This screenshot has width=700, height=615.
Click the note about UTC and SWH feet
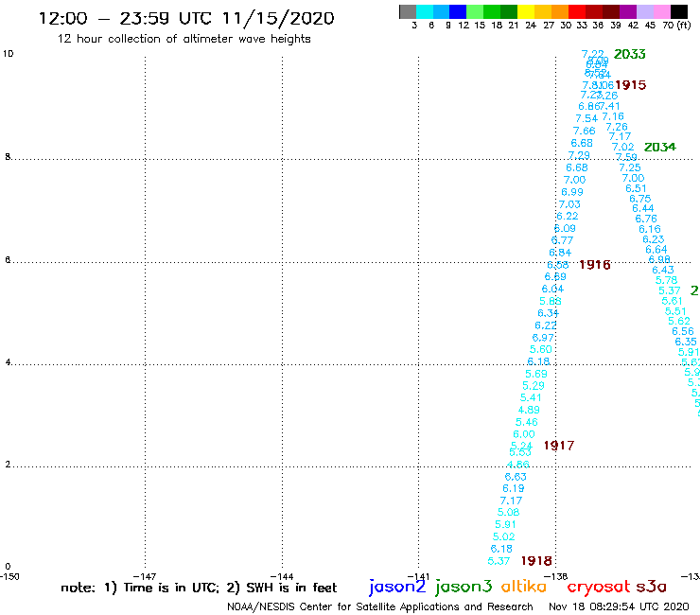199,588
